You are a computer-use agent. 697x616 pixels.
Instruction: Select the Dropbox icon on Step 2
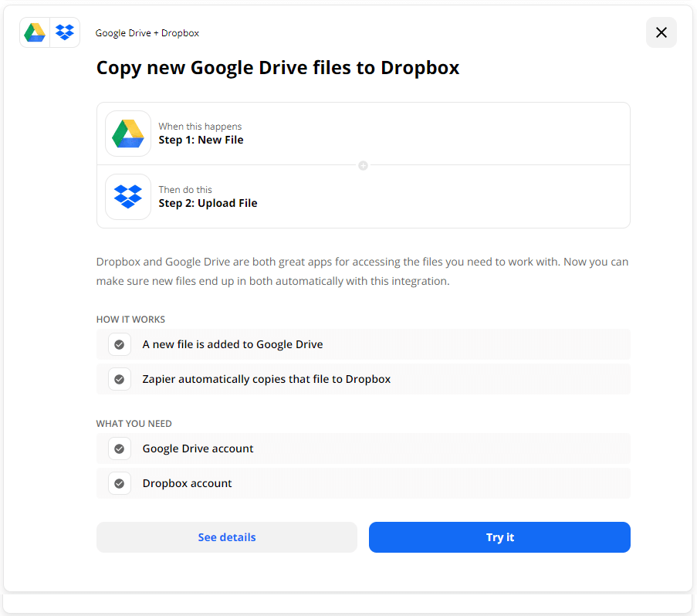coord(127,197)
